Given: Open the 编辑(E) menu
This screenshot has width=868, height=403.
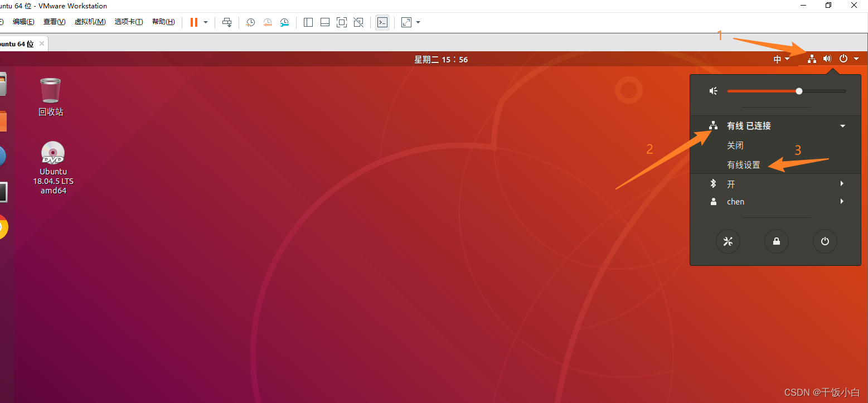Looking at the screenshot, I should tap(23, 22).
